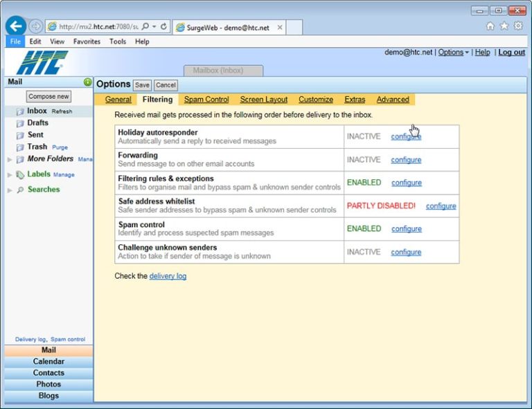Click the green plus icon beside Mail
This screenshot has width=532, height=409.
point(87,82)
